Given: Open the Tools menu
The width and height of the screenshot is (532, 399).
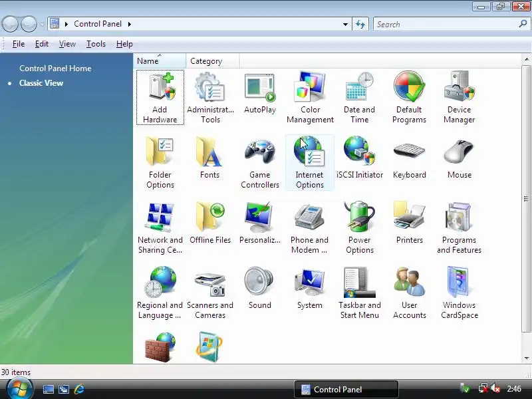Looking at the screenshot, I should [x=96, y=44].
